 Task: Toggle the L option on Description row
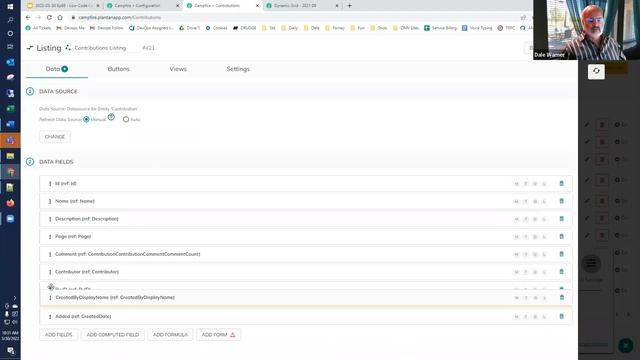(544, 219)
